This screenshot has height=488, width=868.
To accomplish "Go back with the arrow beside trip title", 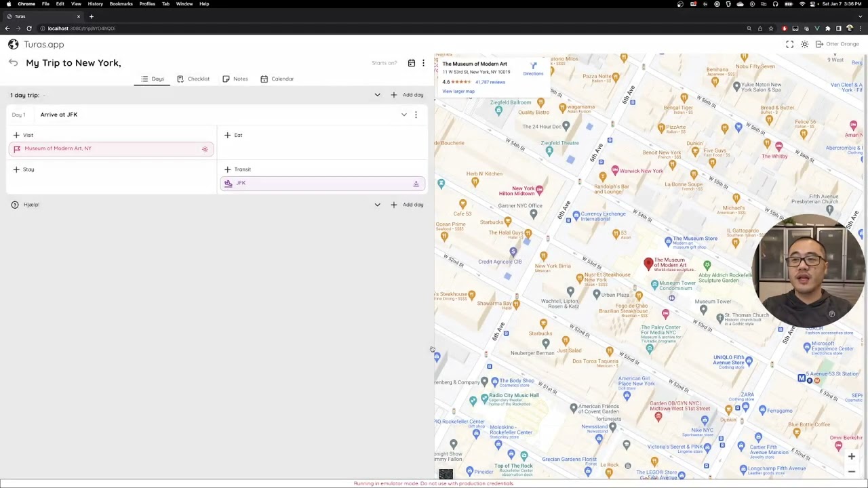I will pyautogui.click(x=13, y=62).
